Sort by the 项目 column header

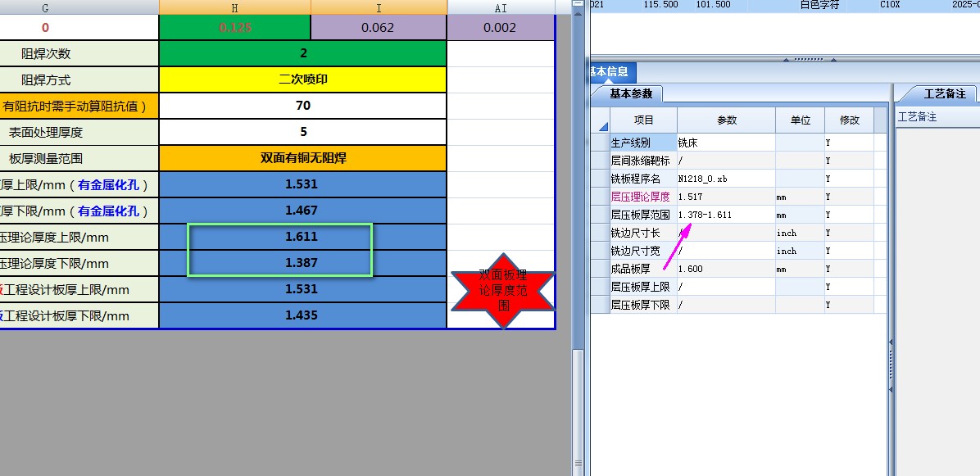[x=644, y=120]
